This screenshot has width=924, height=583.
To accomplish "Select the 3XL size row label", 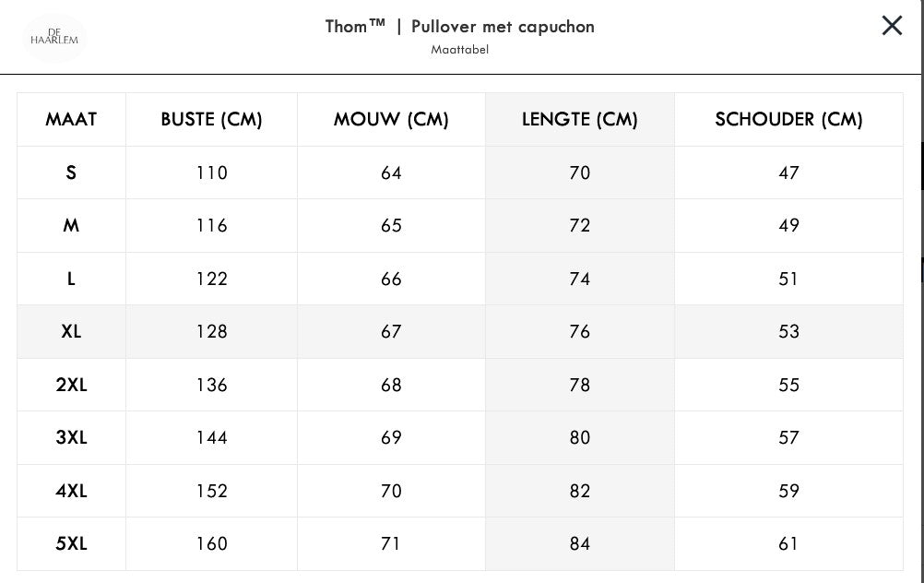I will pos(71,437).
